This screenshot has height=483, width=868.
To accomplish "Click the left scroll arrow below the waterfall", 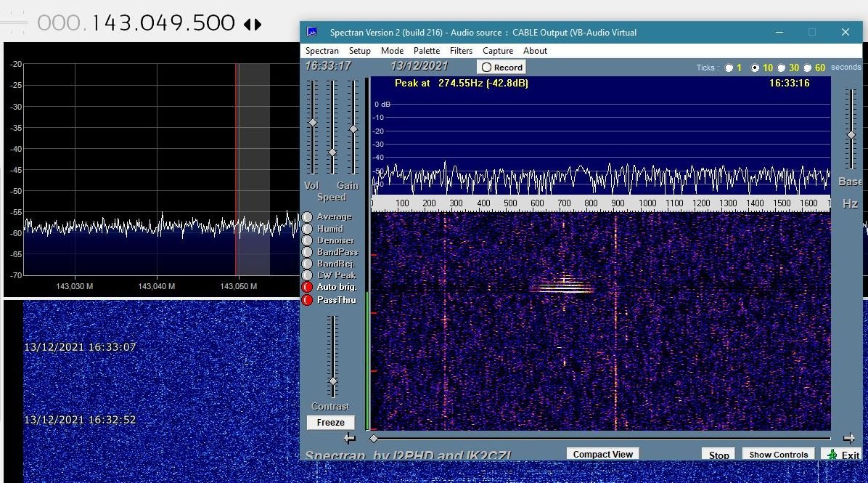I will click(350, 439).
